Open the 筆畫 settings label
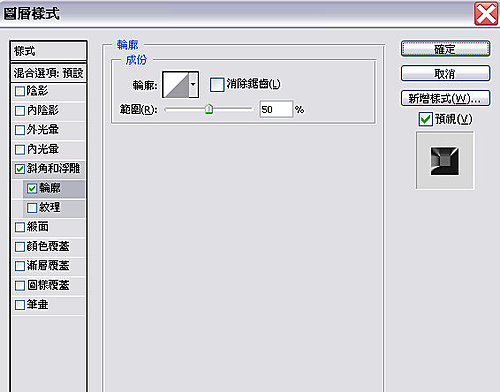This screenshot has height=392, width=500. coord(38,304)
